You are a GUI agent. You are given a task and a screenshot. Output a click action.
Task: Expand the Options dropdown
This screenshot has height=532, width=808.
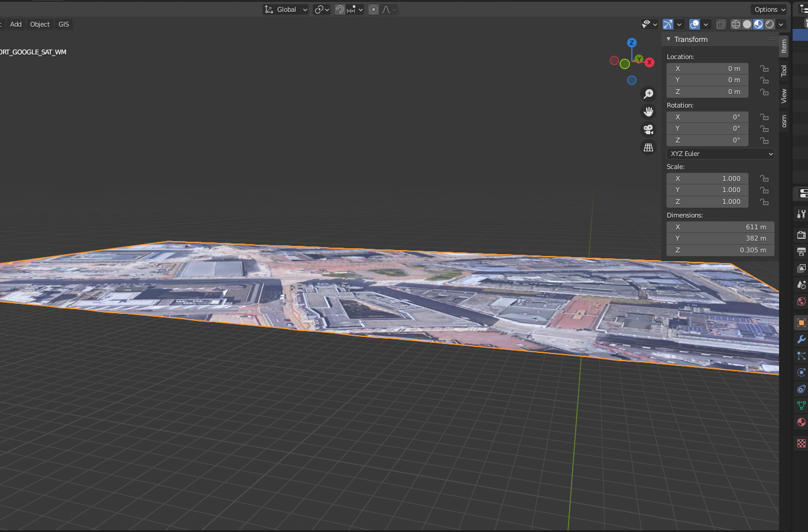768,9
